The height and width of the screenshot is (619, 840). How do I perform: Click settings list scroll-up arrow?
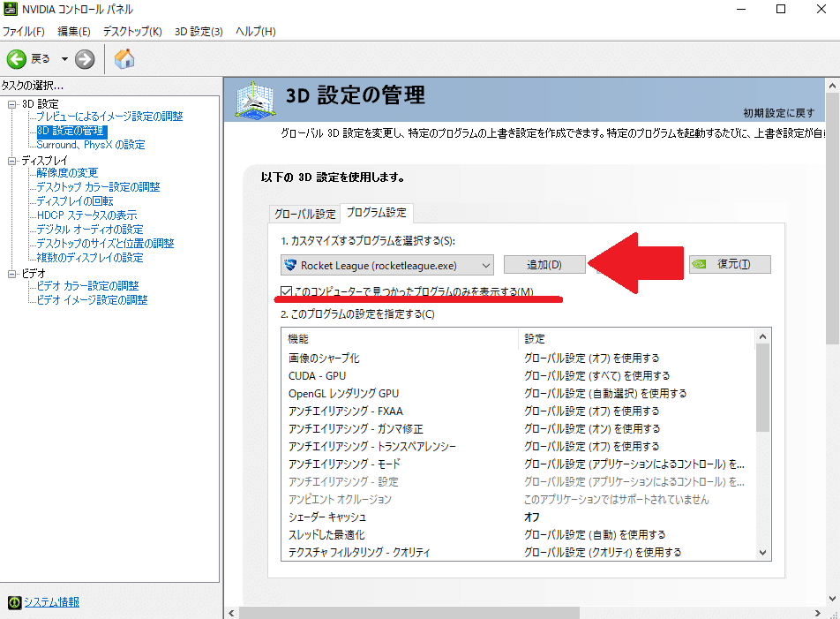tap(763, 336)
